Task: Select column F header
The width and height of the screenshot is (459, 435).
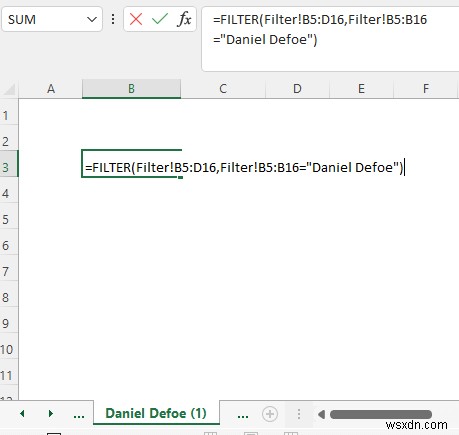Action: (x=426, y=89)
